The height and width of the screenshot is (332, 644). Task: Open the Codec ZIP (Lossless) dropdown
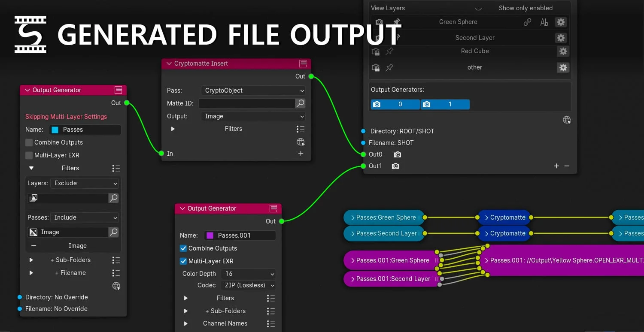(x=248, y=285)
